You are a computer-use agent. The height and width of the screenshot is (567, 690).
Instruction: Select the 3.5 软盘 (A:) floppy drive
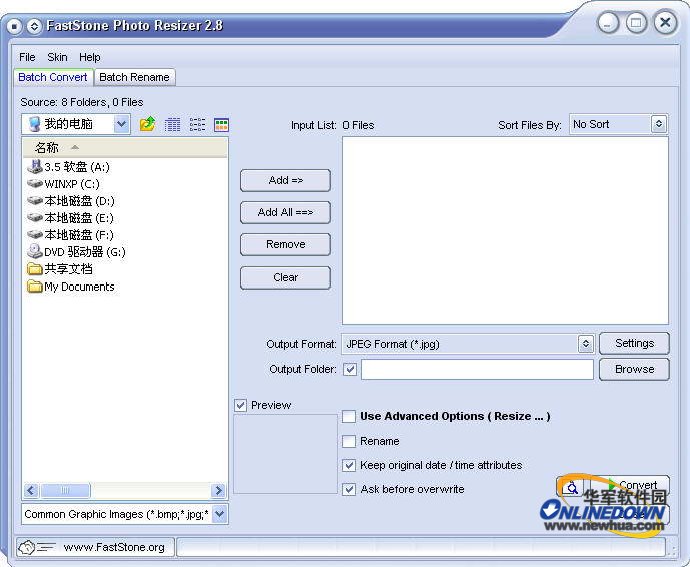click(x=69, y=167)
